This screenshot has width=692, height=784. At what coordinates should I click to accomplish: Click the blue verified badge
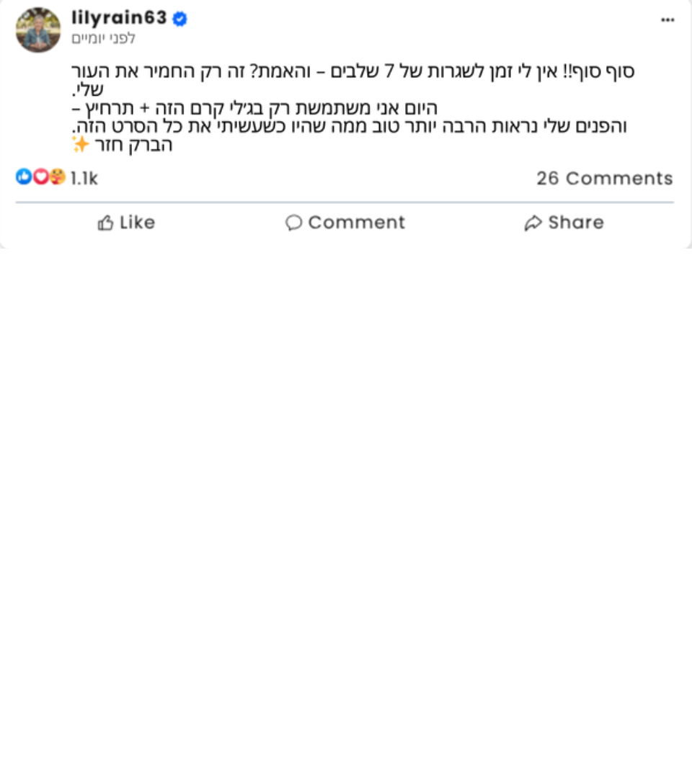coord(180,19)
